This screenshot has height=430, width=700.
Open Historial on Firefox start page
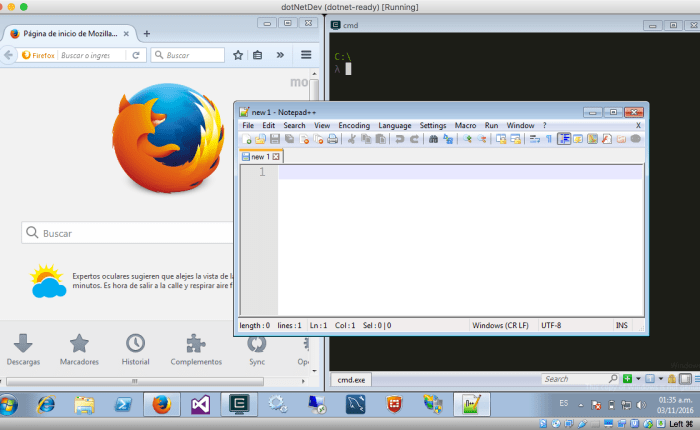135,350
